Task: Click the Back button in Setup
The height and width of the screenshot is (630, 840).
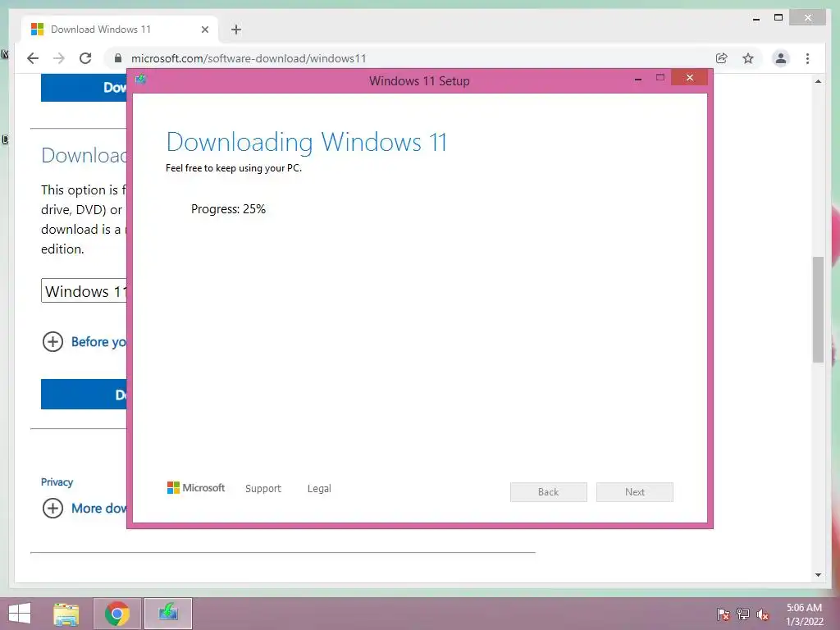Action: click(549, 492)
